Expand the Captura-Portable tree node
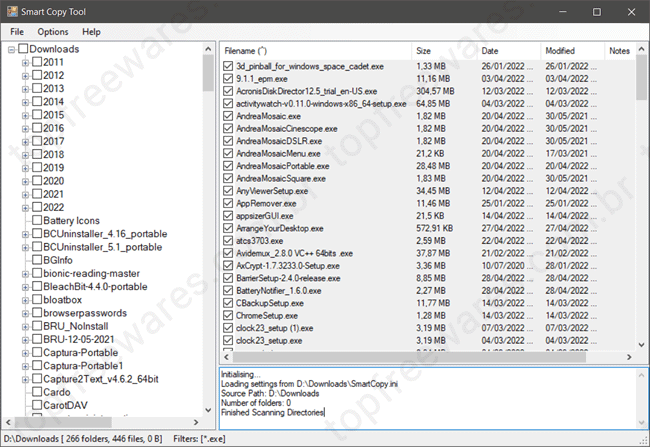Screen dimensions: 650x447 [25, 352]
